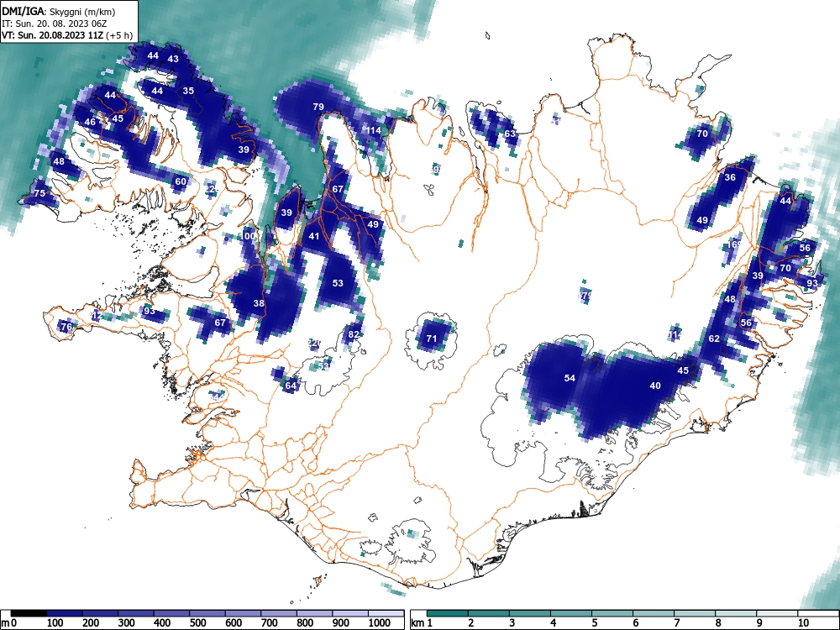Viewport: 840px width, 630px height.
Task: Click the 76 value on the Snæfellsnes peninsula tip
Action: pos(66,327)
